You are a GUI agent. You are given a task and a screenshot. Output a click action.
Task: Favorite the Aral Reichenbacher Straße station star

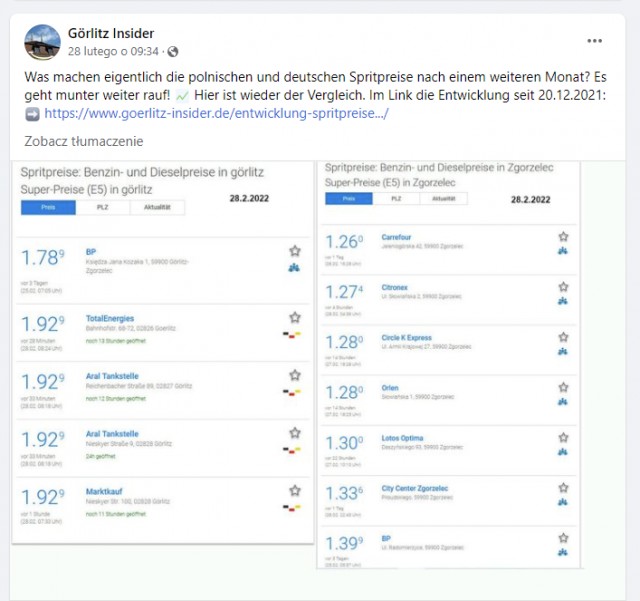(x=295, y=375)
